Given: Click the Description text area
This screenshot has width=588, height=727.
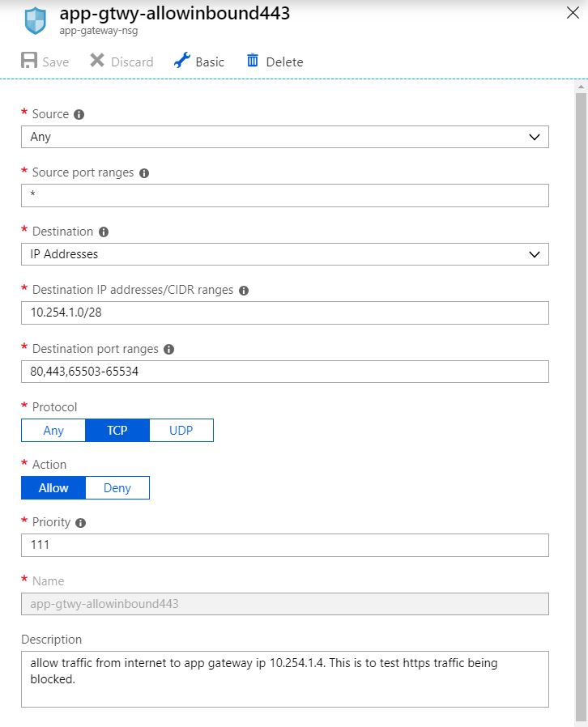Looking at the screenshot, I should coord(285,679).
